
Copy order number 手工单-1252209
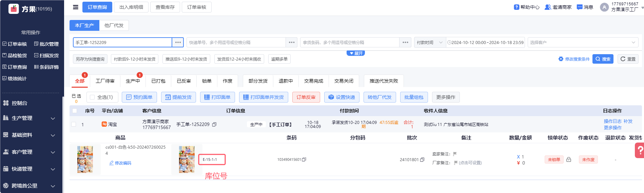click(x=214, y=125)
